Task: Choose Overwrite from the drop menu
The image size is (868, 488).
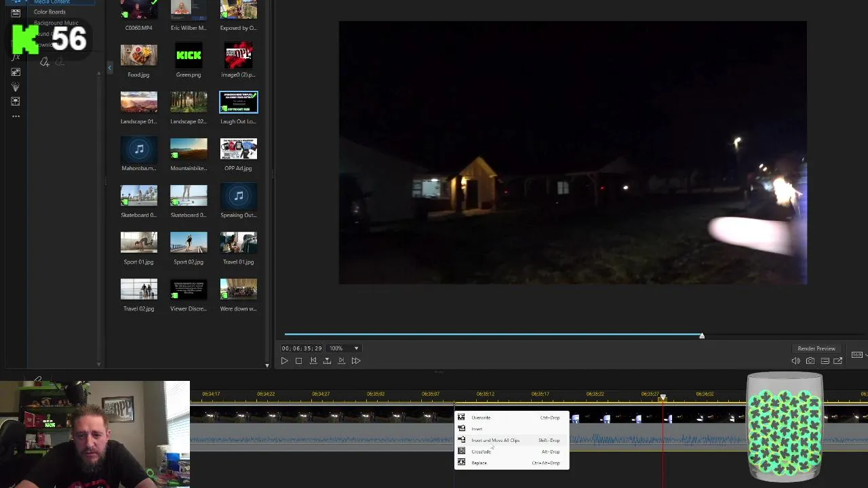Action: coord(511,418)
